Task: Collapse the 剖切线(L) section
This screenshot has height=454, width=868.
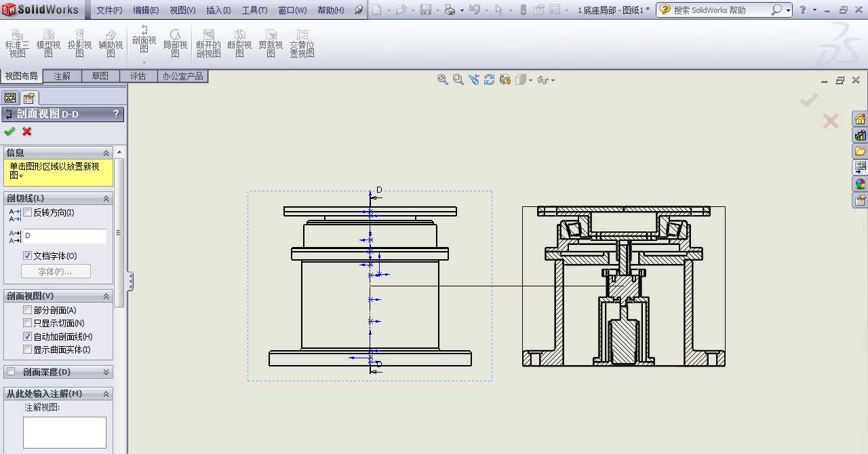Action: (106, 198)
